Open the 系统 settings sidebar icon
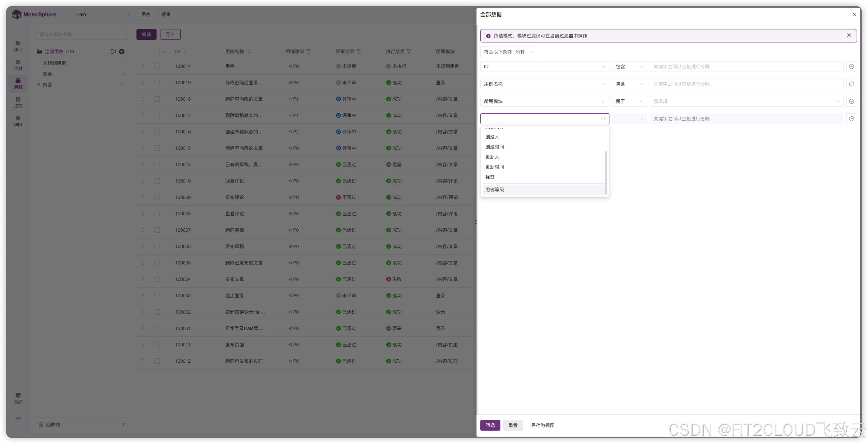This screenshot has width=868, height=444. point(18,398)
